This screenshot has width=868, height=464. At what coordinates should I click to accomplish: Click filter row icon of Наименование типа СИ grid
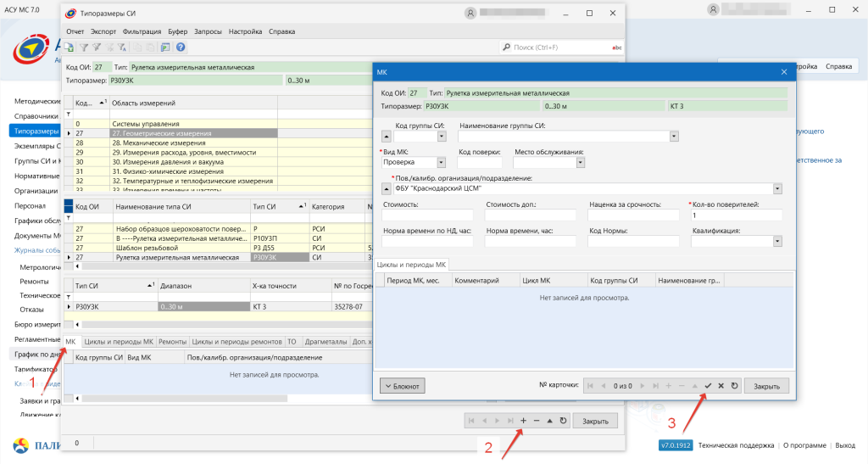69,218
